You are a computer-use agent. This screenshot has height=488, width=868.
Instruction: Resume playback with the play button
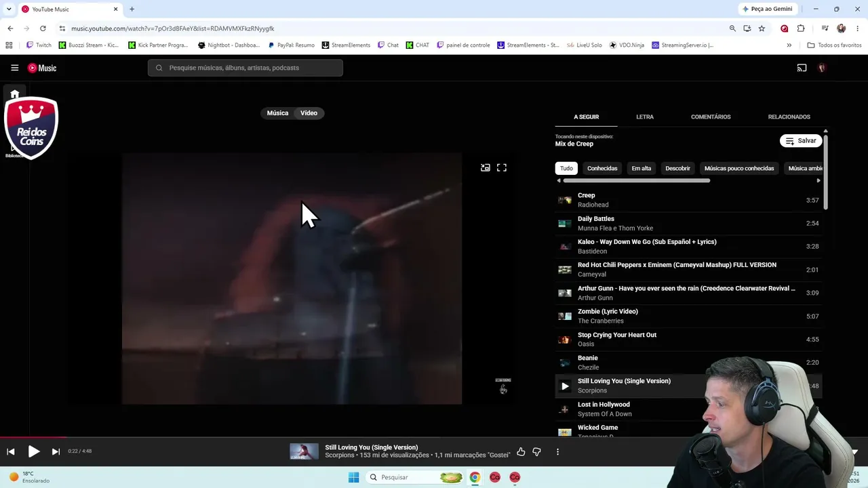(x=33, y=451)
